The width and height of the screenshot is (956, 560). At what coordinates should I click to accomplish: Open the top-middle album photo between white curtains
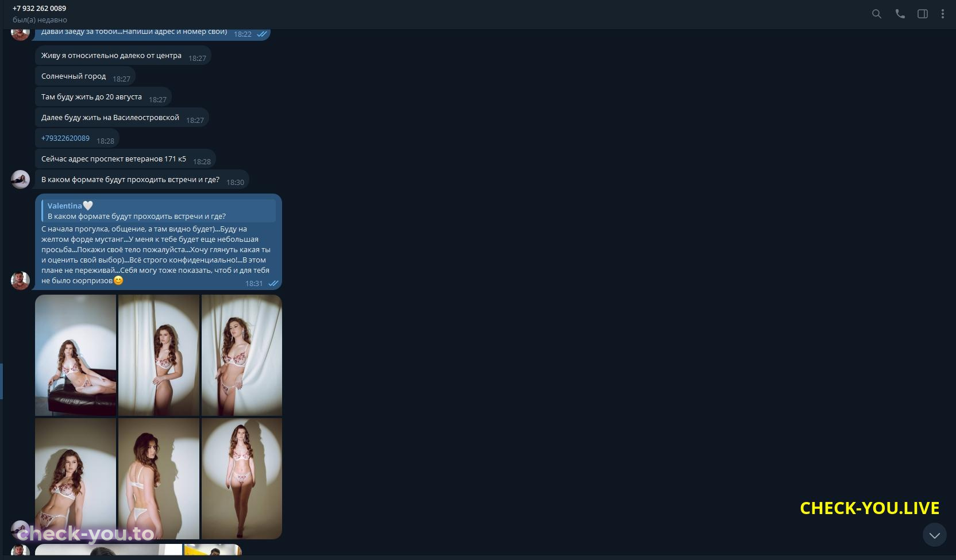159,355
